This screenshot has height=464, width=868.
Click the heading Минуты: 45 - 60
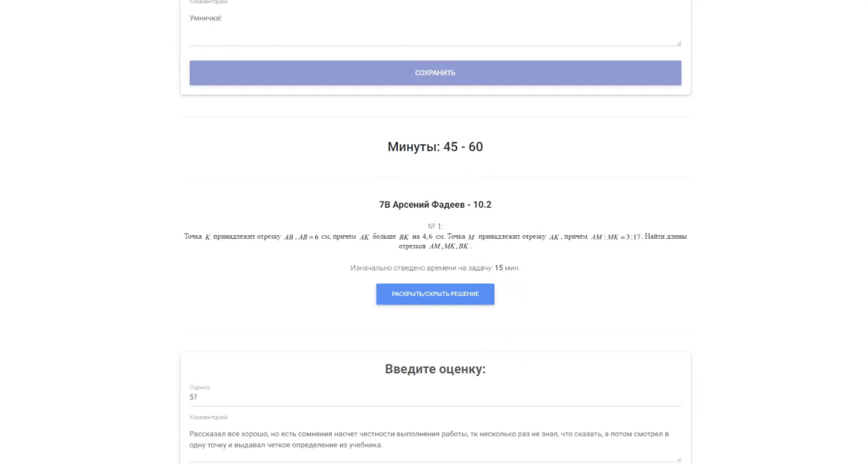435,147
